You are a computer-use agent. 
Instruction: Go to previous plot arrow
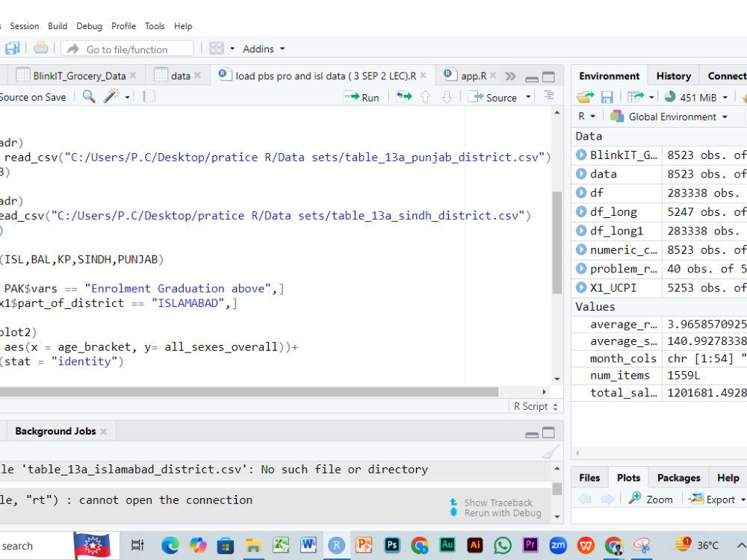585,499
